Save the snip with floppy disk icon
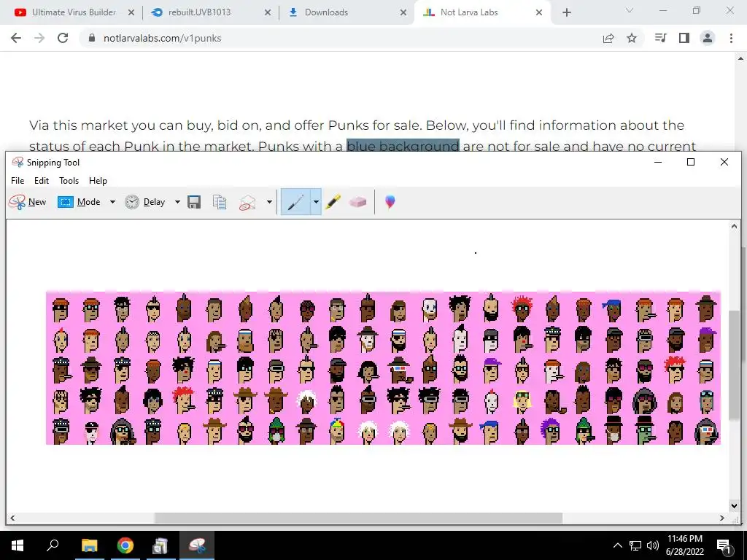Viewport: 747px width, 560px height. [x=194, y=202]
